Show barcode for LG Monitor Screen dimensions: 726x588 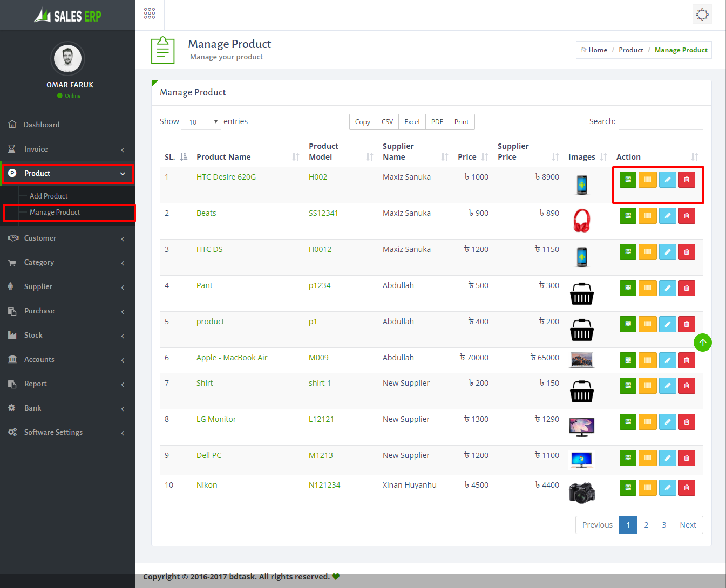tap(648, 422)
